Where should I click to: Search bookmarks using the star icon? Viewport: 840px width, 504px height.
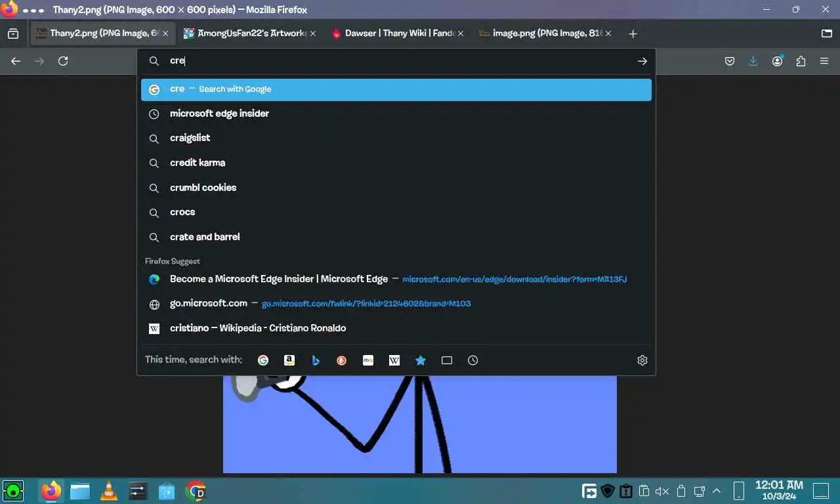click(x=421, y=360)
